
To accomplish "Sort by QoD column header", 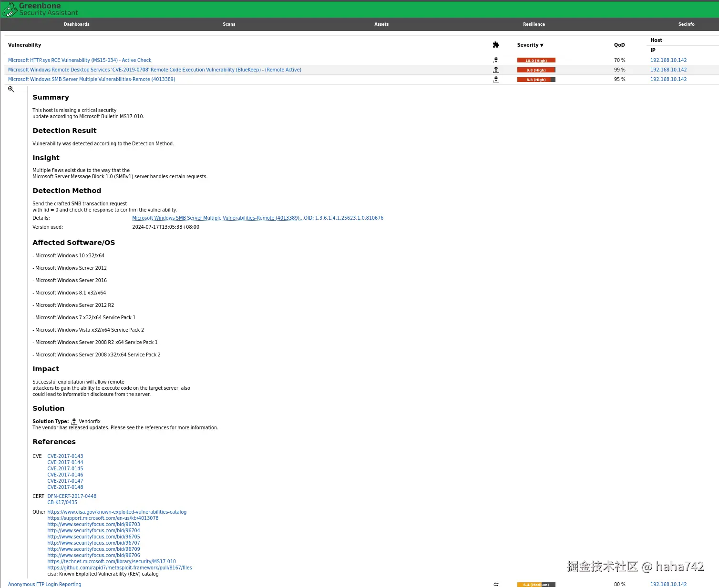I will (x=619, y=45).
